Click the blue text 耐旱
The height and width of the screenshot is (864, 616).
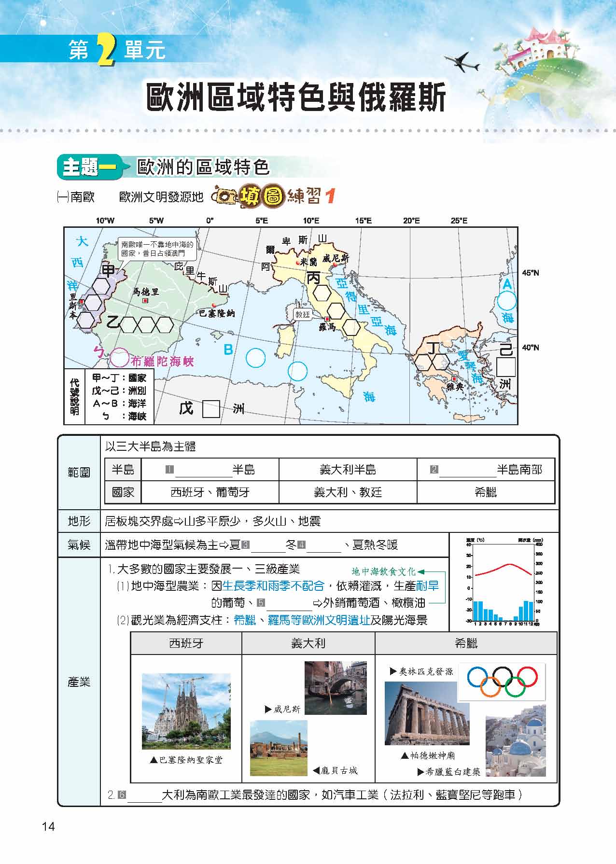click(x=427, y=586)
